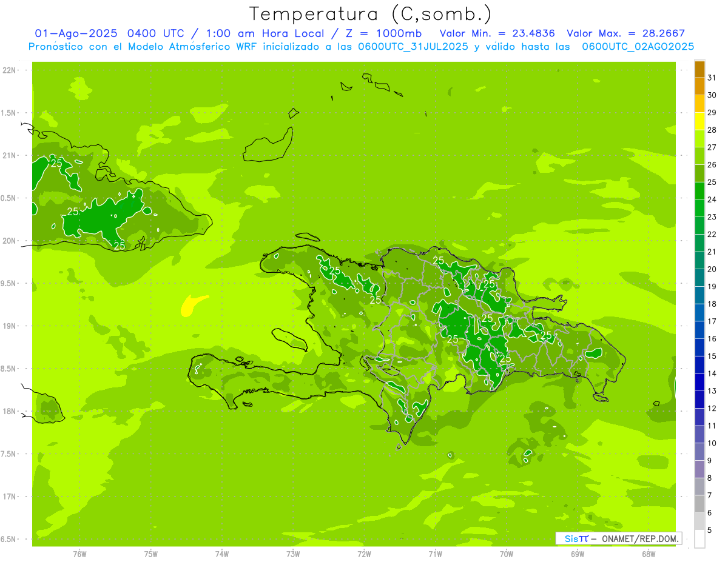This screenshot has height=562, width=728.
Task: Click the lime swatch between 27 and 28
Action: point(699,139)
